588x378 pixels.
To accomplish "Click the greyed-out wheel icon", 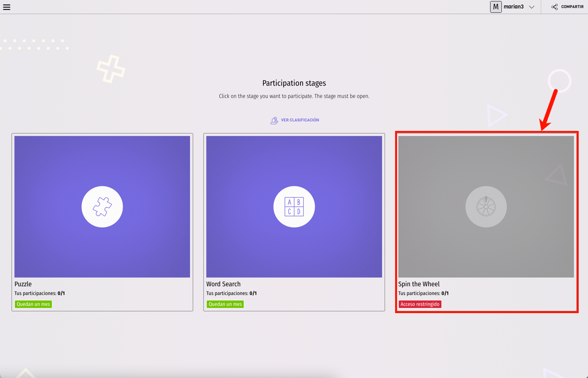I will [486, 207].
